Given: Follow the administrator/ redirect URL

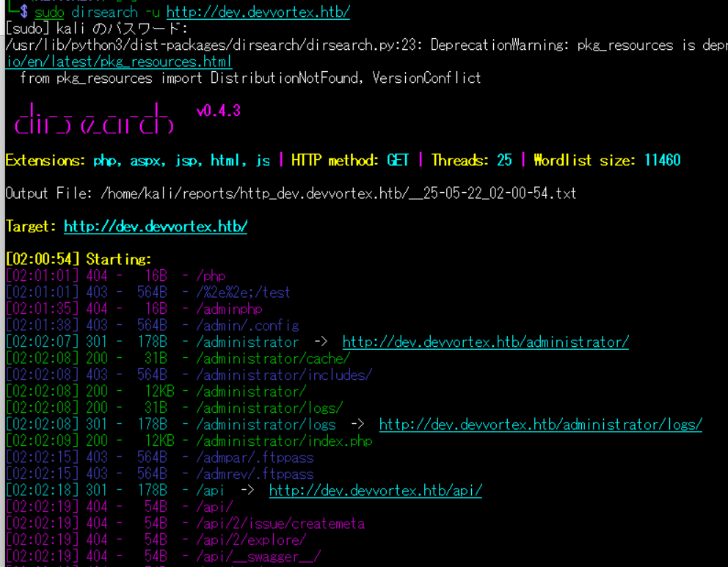Looking at the screenshot, I should 485,343.
